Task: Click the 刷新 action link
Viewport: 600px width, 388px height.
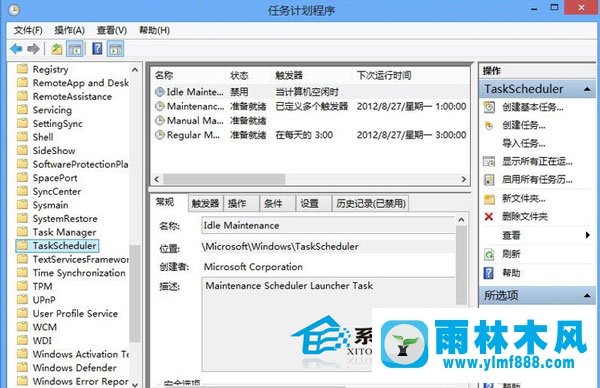Action: (x=511, y=254)
